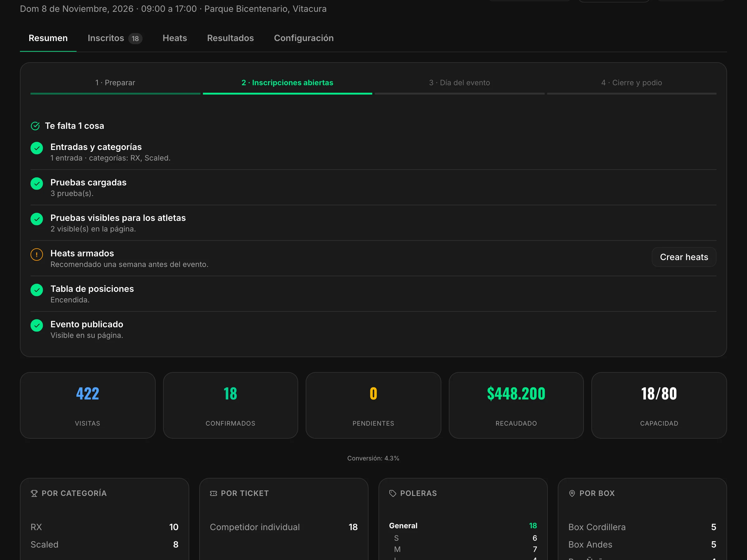Click the check icon for Pruebas visibles para los atletas
The width and height of the screenshot is (747, 560).
coord(37,219)
